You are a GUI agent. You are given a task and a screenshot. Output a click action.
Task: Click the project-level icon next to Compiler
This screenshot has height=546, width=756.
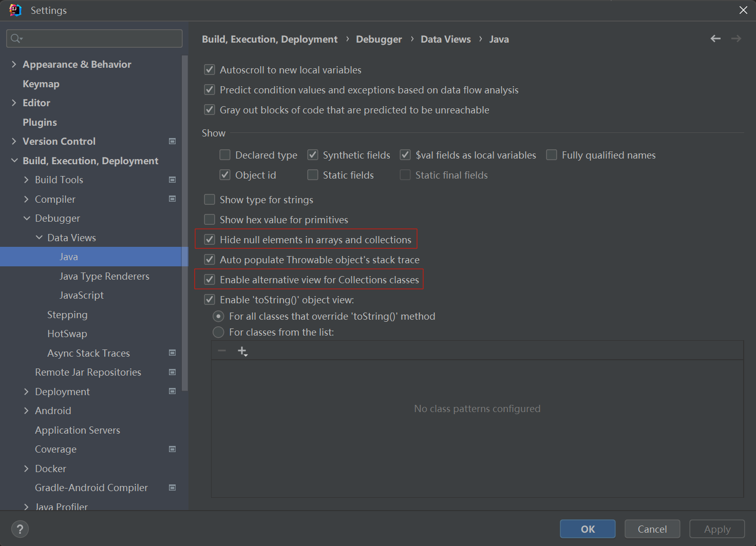173,199
